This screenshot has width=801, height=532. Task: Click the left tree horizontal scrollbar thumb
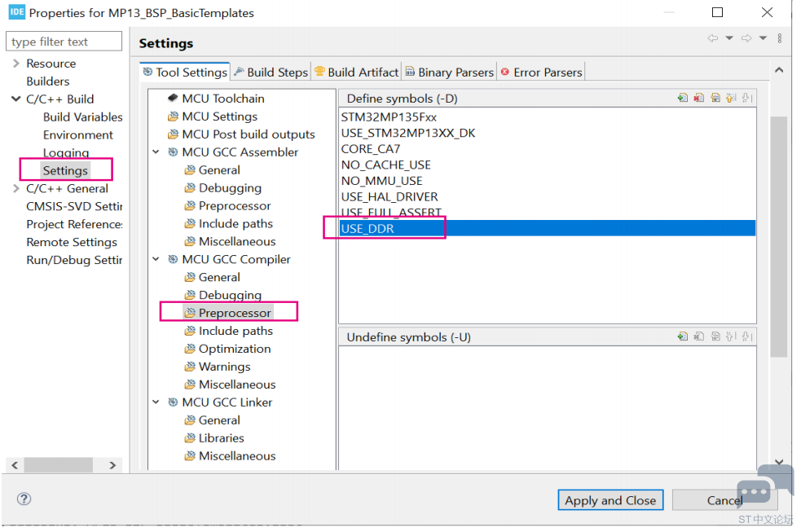click(x=58, y=465)
